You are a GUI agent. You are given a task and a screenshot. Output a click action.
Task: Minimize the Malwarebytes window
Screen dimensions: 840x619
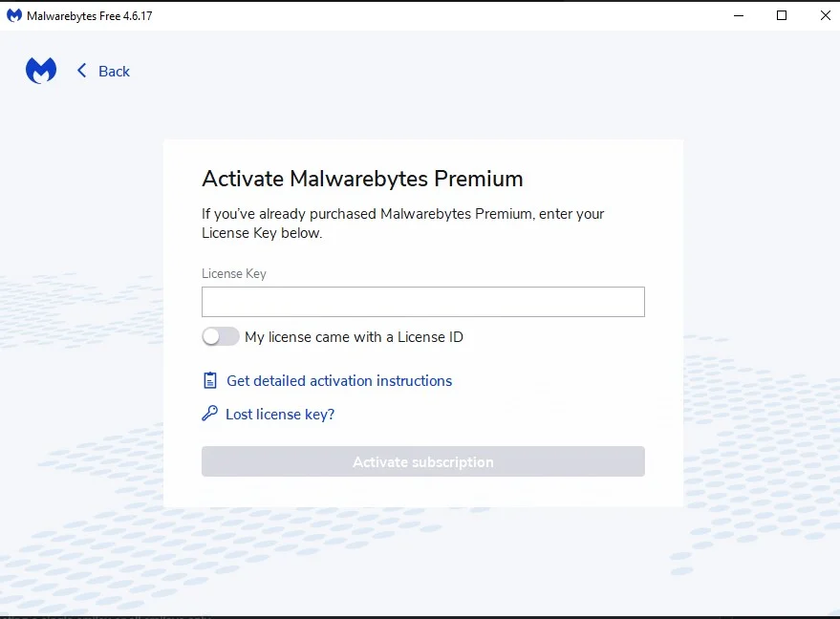pos(739,15)
